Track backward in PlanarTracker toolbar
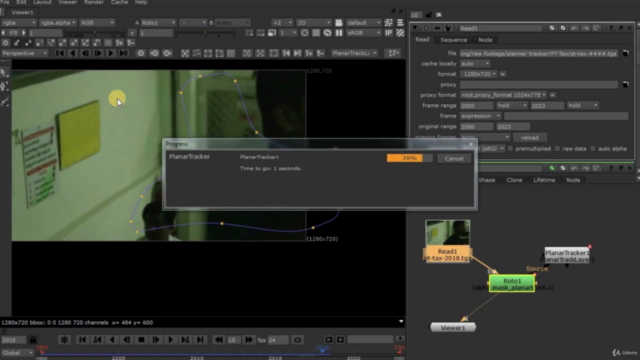Image resolution: width=640 pixels, height=360 pixels. click(x=73, y=53)
